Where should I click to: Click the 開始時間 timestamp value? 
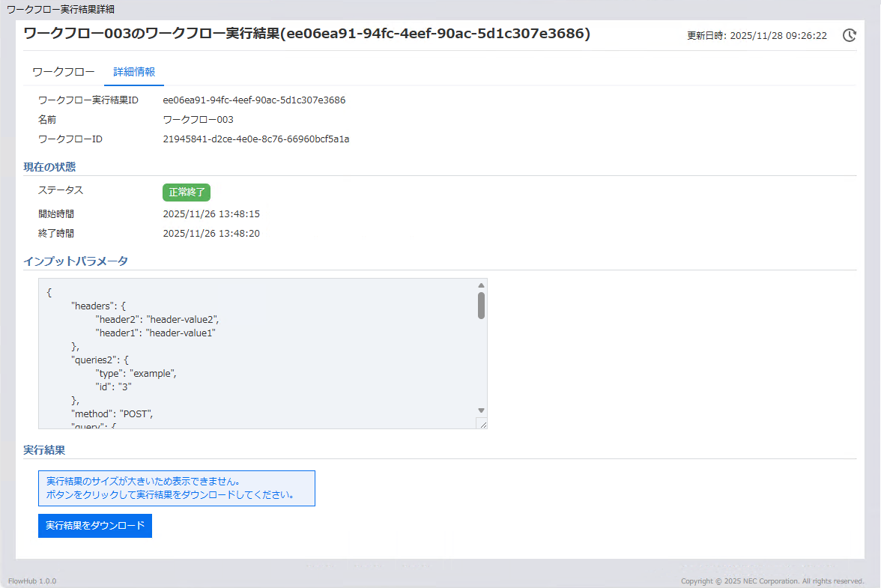[211, 214]
